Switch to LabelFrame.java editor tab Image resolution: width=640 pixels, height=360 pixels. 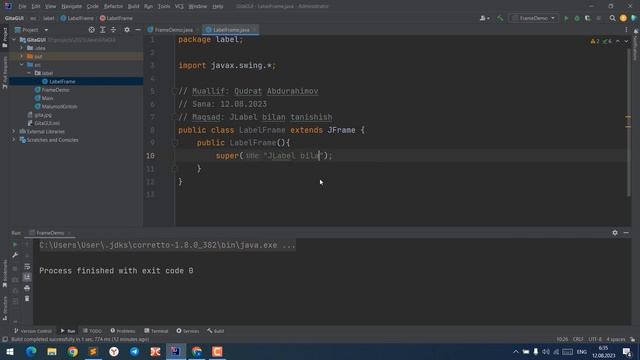(231, 30)
